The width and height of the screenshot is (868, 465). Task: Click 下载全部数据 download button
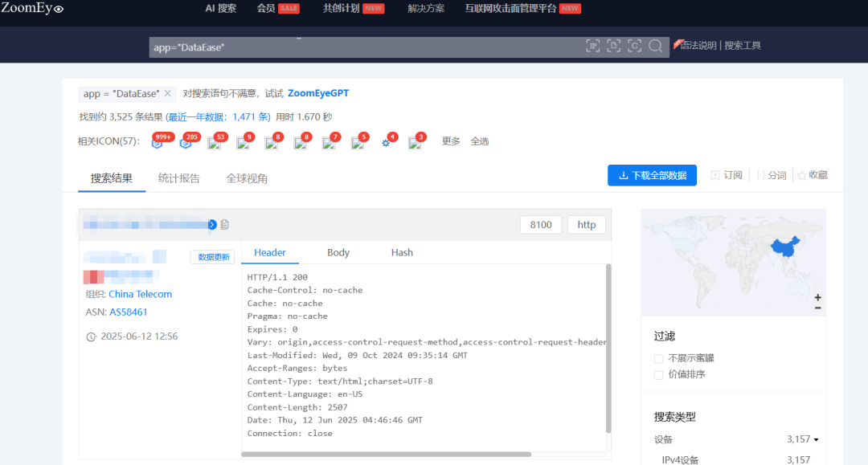tap(652, 175)
